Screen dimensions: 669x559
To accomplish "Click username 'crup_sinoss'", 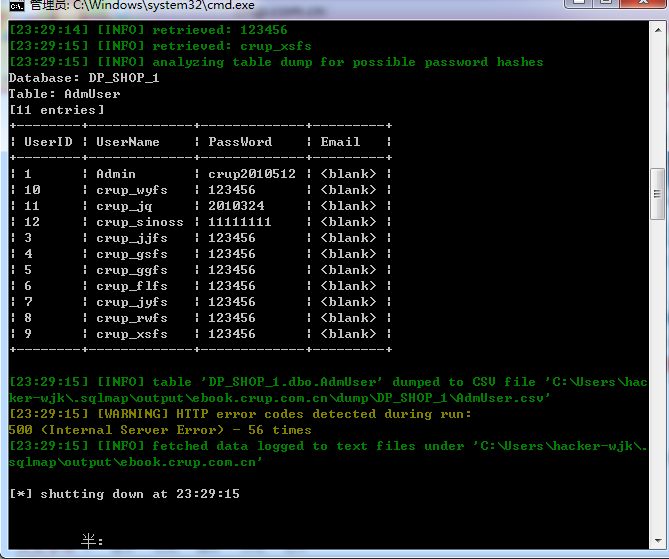I will click(x=140, y=222).
